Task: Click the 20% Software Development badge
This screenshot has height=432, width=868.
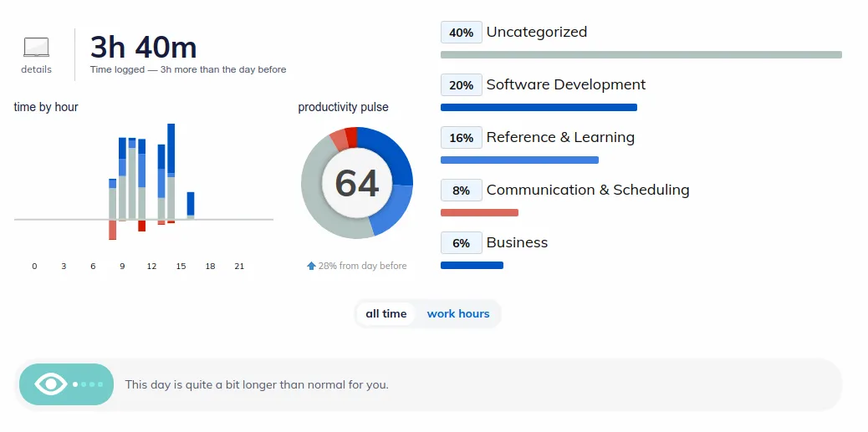Action: [462, 85]
